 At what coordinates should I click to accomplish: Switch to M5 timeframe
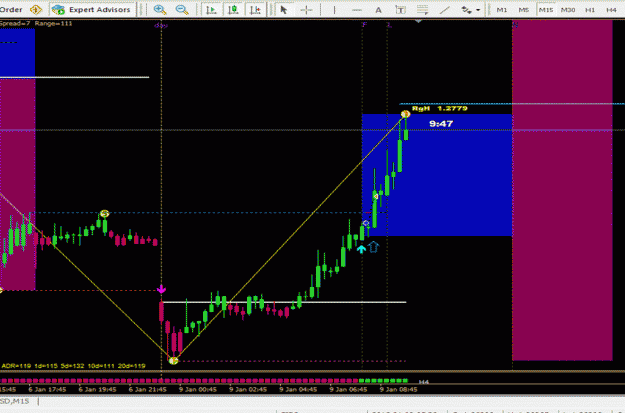click(x=523, y=10)
